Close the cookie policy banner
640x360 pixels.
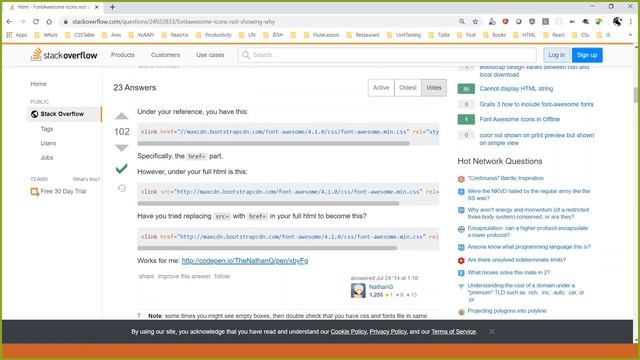pos(492,331)
